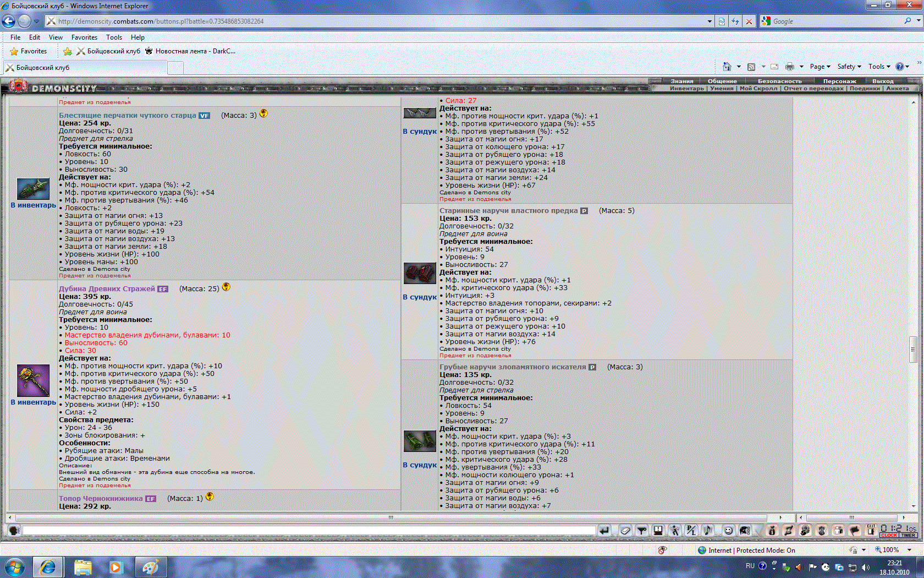Select the Бойцовский клуб browser tab
This screenshot has height=578, width=924.
(x=85, y=68)
